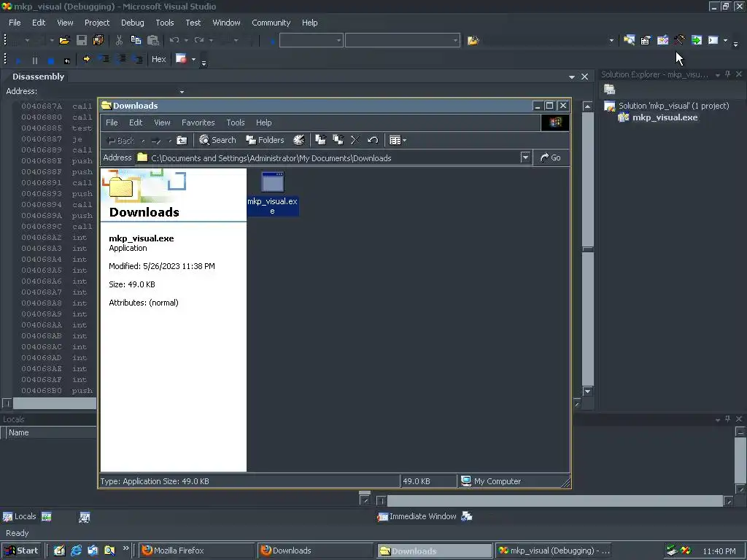Switch to the Locals tab
This screenshot has height=560, width=747.
pos(20,516)
